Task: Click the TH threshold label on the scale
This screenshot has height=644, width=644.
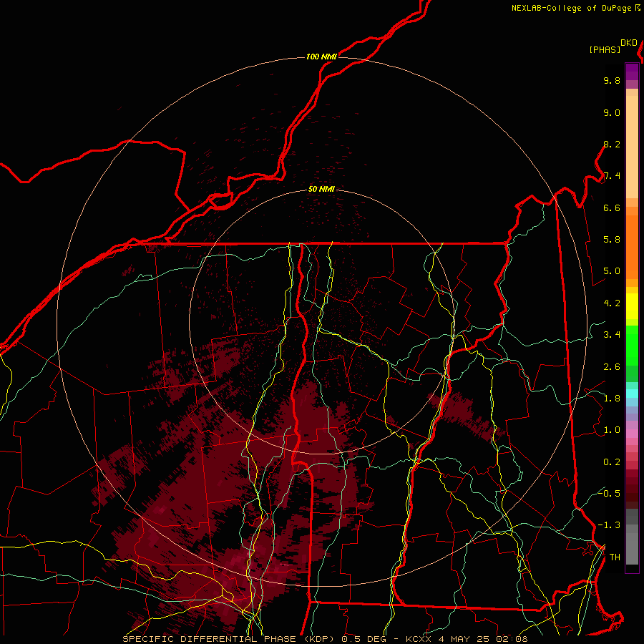Action: (615, 557)
